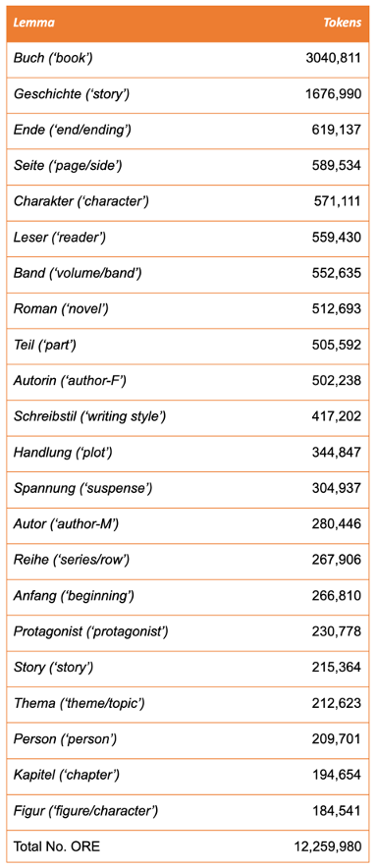377x868 pixels.
Task: Select the Leser ('reader') row
Action: (x=188, y=238)
